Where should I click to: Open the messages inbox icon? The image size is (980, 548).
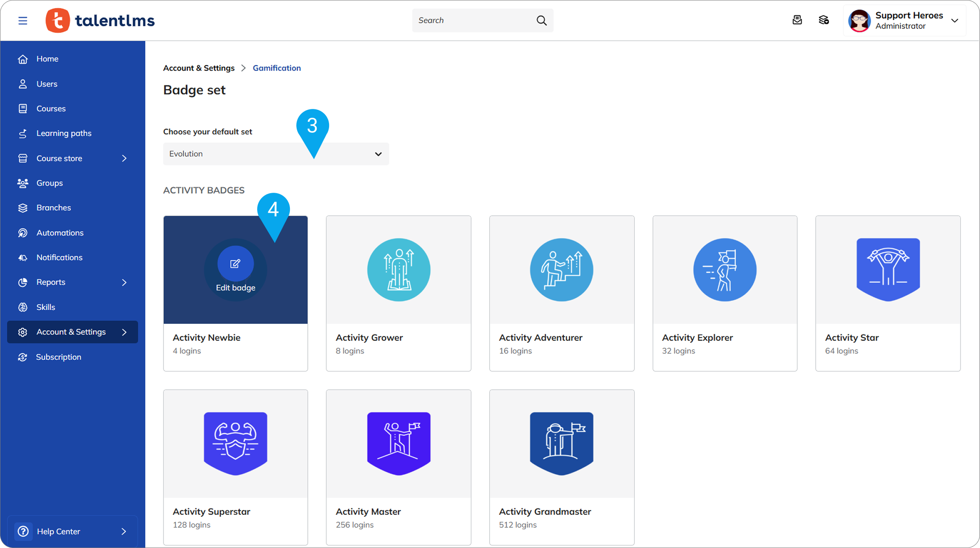[797, 20]
